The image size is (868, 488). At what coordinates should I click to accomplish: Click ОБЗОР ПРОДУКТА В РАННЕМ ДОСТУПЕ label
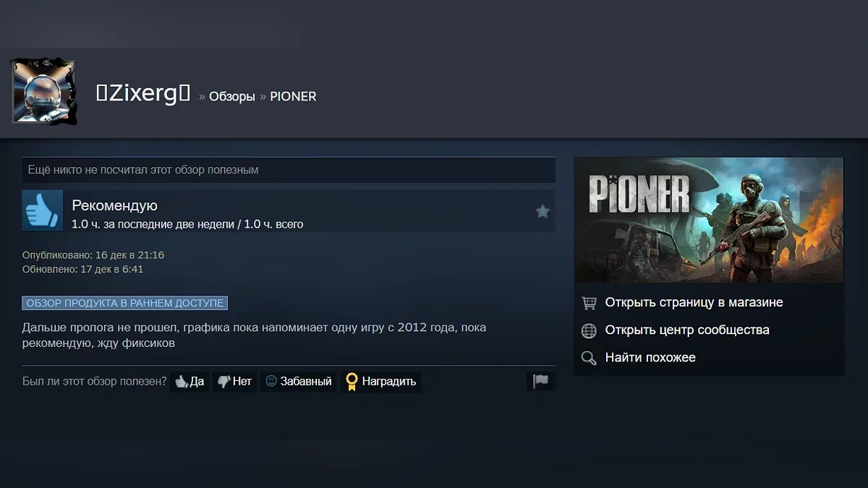[125, 303]
